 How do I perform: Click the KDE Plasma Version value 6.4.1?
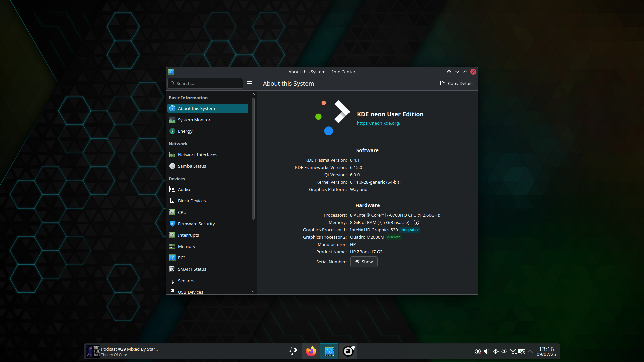pyautogui.click(x=355, y=160)
